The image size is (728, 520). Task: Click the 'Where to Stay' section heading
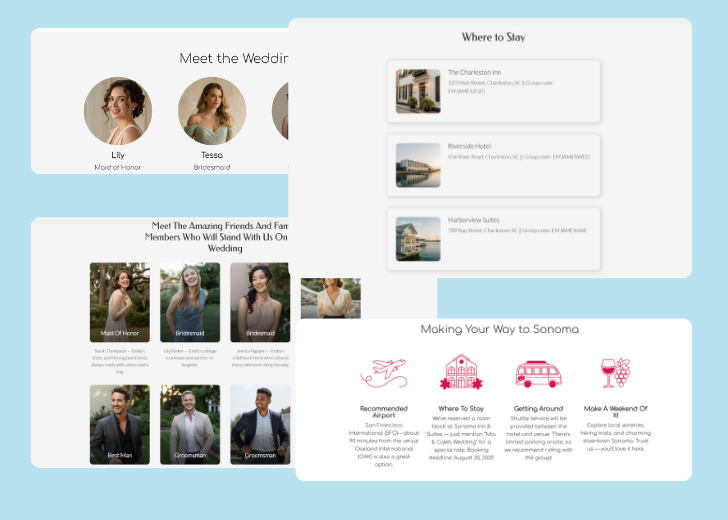click(494, 37)
